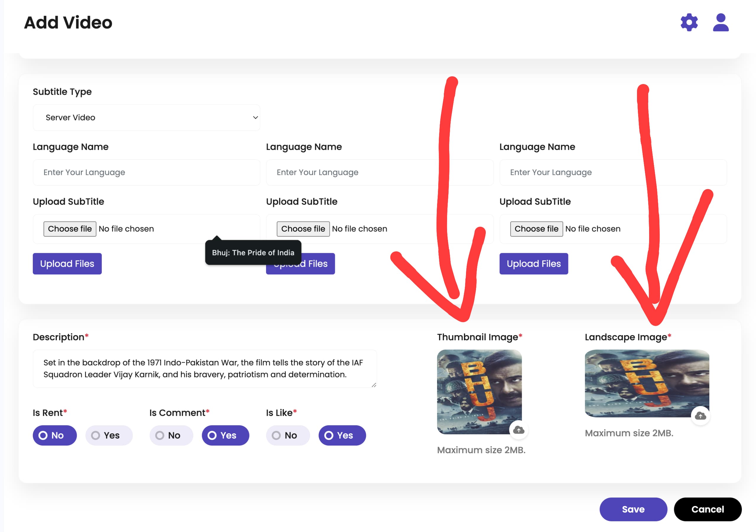This screenshot has height=532, width=756.
Task: Click the first Language Name input field
Action: point(146,172)
